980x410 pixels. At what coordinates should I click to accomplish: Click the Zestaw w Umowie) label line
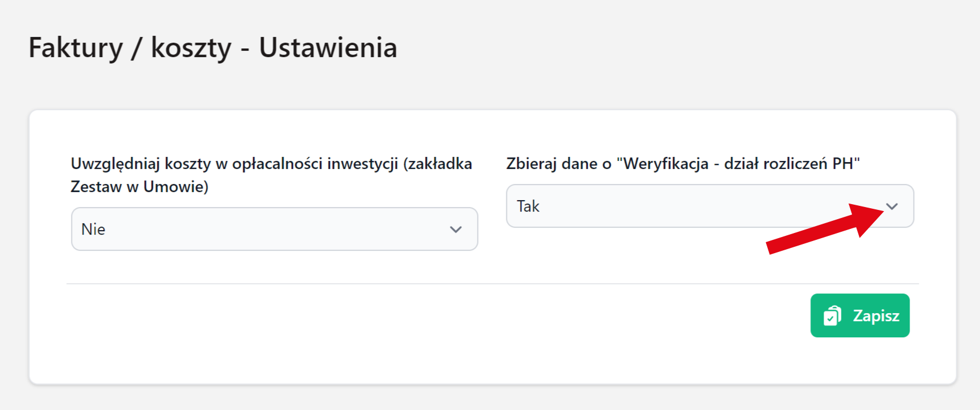click(x=140, y=187)
